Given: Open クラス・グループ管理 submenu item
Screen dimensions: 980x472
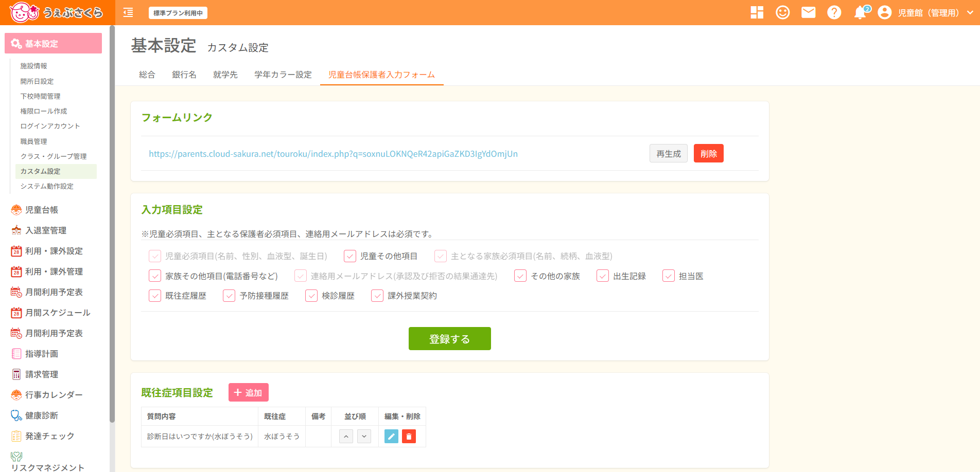Looking at the screenshot, I should [54, 156].
